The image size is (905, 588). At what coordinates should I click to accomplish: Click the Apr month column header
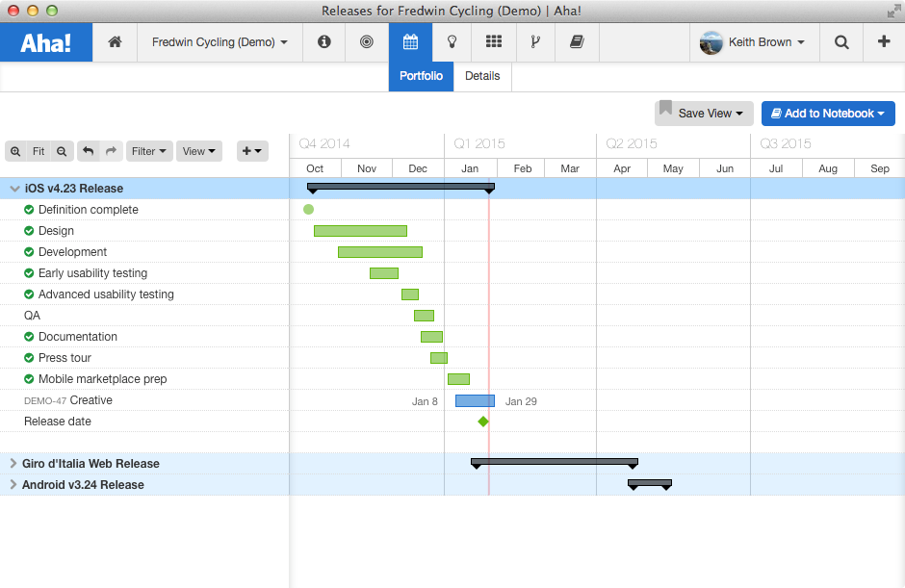pyautogui.click(x=622, y=168)
